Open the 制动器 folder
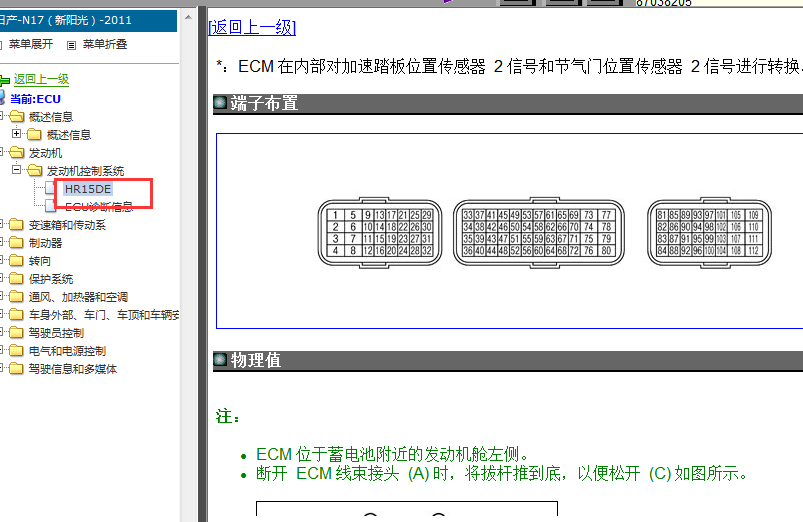This screenshot has height=522, width=803. [x=45, y=243]
